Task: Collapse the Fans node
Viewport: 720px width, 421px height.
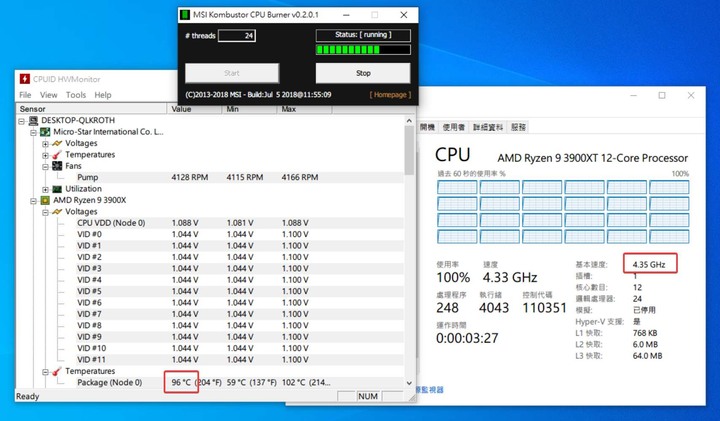Action: tap(45, 167)
